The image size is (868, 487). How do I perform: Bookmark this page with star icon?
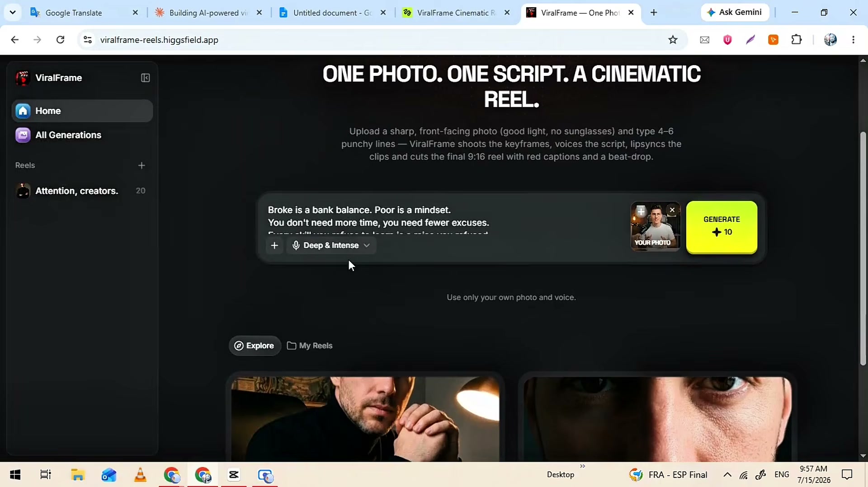pos(673,40)
